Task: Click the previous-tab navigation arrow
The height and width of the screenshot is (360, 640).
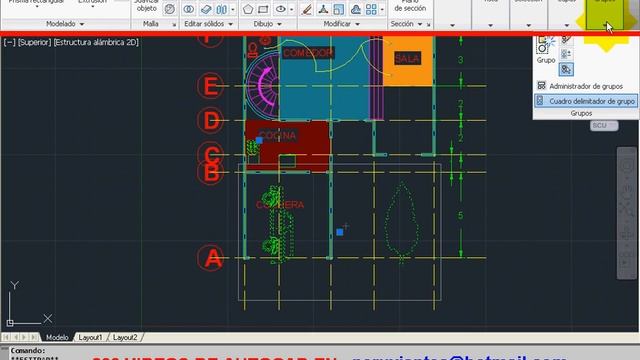Action: 16,337
